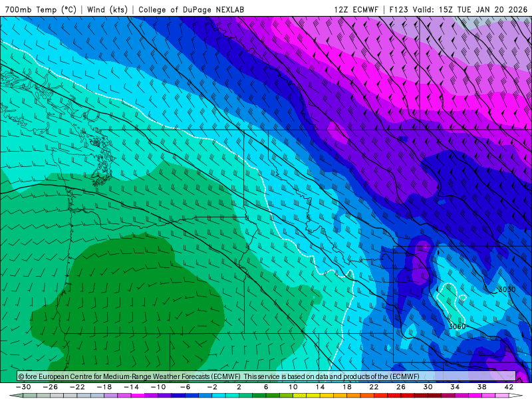
Task: Click the '34' colorbar scale label
Action: click(x=455, y=387)
